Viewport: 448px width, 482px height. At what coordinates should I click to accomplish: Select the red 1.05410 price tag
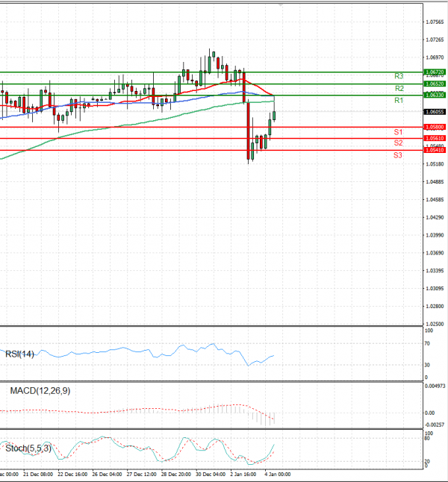435,150
